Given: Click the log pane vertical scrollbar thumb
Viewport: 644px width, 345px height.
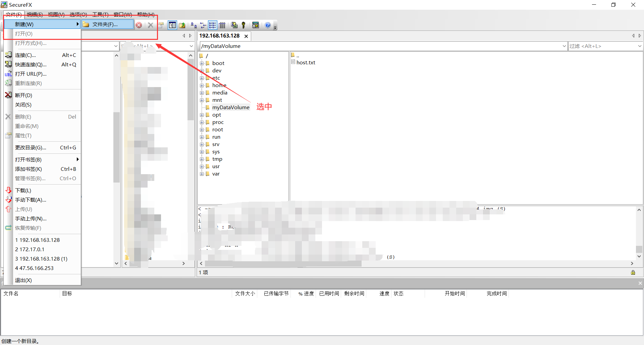Looking at the screenshot, I should (639, 249).
